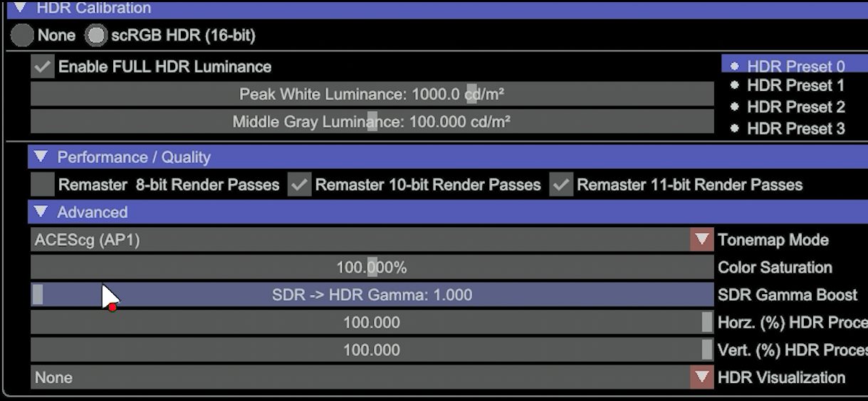Click the SDR Gamma Boost slider
Screen dimensions: 868x401
point(372,295)
